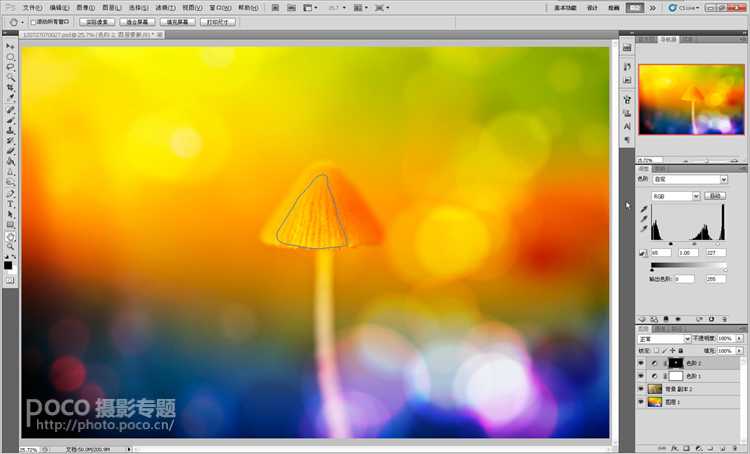Add a layer mask from Layers panel bottom
The image size is (750, 454).
click(x=686, y=448)
